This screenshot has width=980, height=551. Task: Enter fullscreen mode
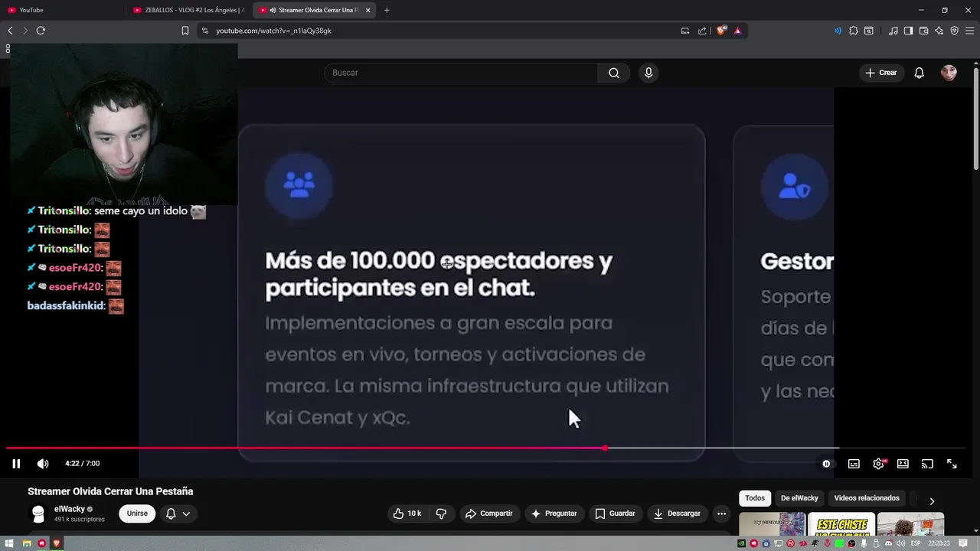tap(952, 464)
